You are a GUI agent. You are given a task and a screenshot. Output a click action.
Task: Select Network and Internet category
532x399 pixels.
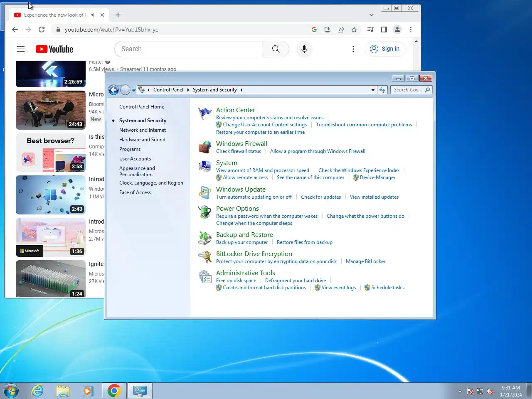coord(143,130)
